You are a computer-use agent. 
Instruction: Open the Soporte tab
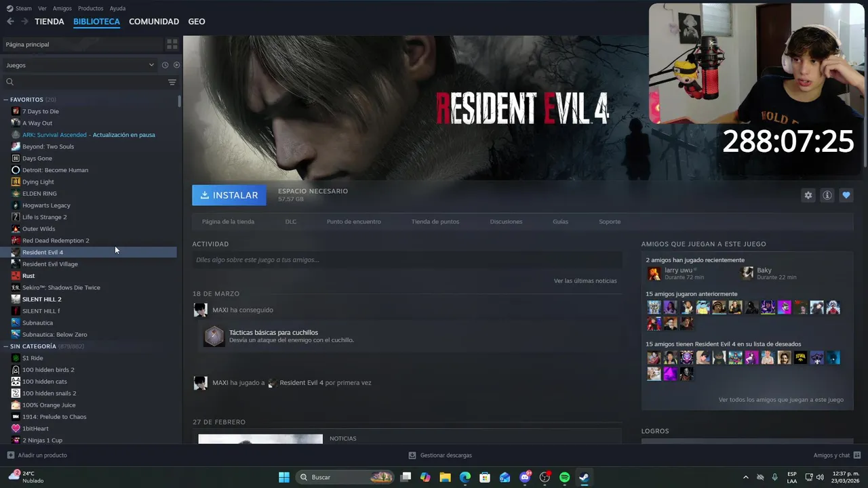[610, 222]
